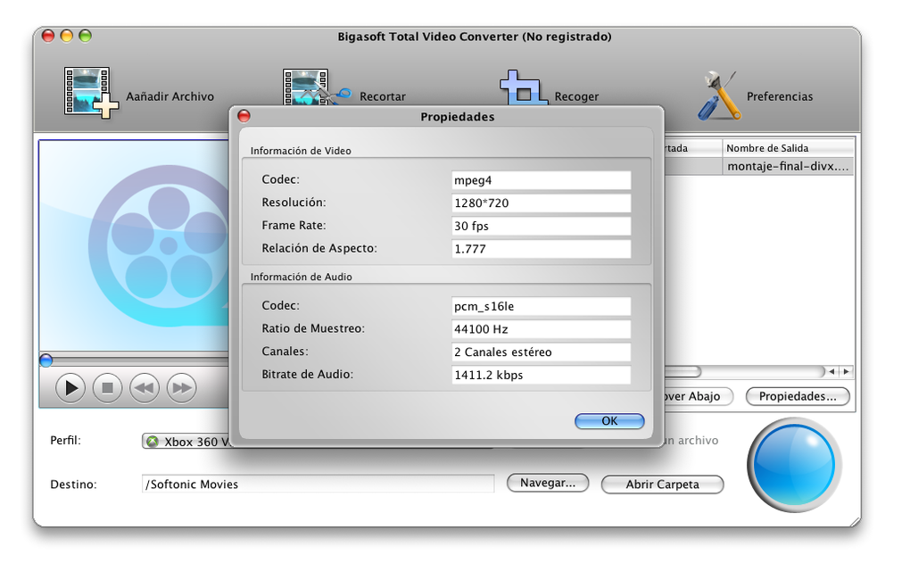910x588 pixels.
Task: Fast forward the video preview
Action: [182, 388]
